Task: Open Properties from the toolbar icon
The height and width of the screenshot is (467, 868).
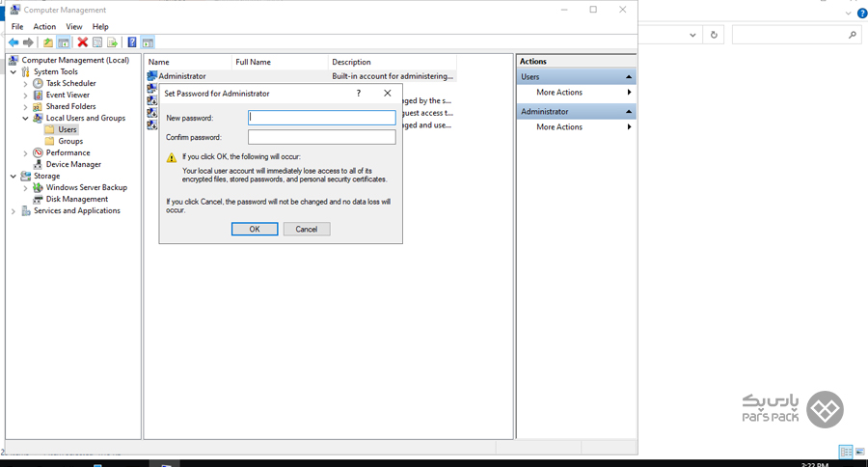Action: 97,42
